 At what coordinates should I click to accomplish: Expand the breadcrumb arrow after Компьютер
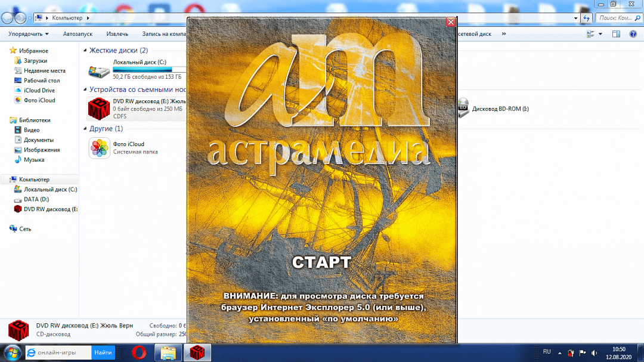[x=88, y=18]
